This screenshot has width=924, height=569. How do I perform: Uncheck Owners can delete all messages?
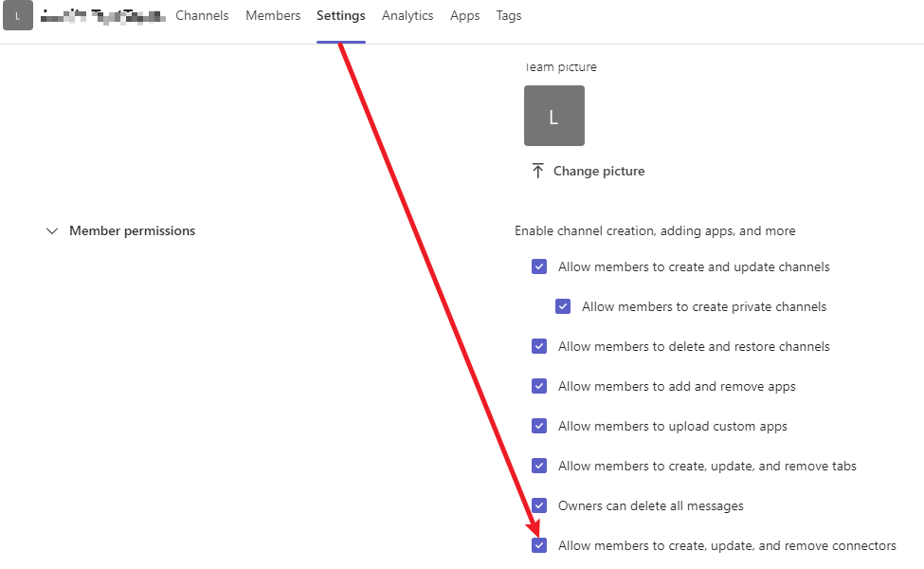click(539, 505)
